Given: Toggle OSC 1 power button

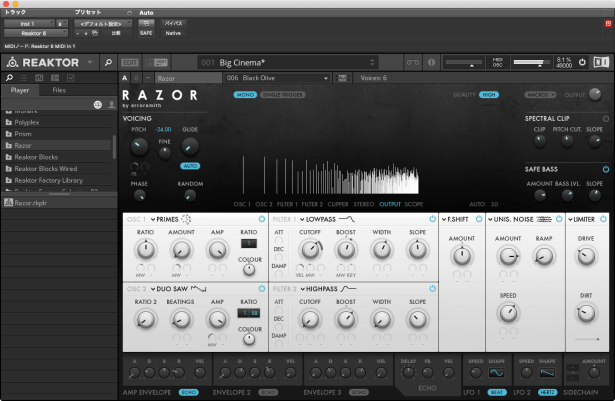Looking at the screenshot, I should coord(263,218).
